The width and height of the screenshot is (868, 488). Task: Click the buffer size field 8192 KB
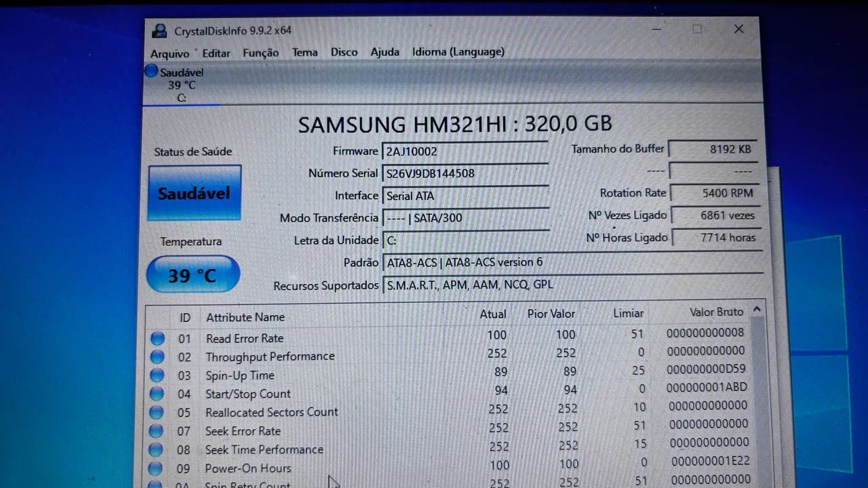click(x=714, y=149)
